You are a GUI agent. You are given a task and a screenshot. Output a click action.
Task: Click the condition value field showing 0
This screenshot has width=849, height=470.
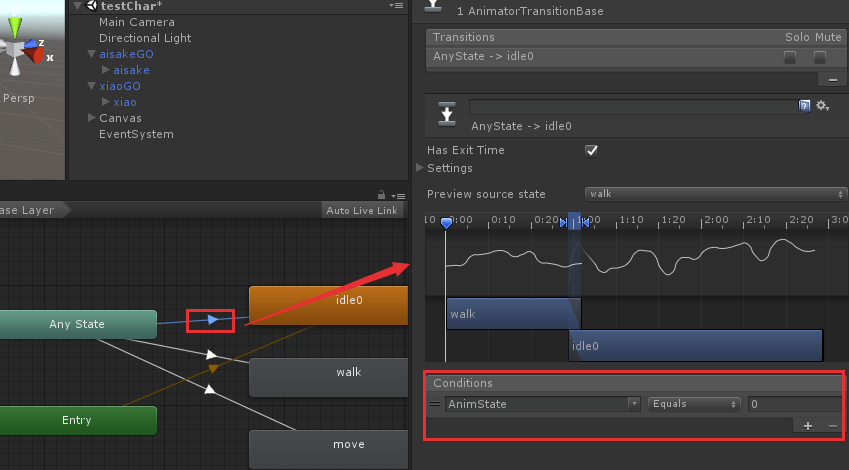coord(796,404)
